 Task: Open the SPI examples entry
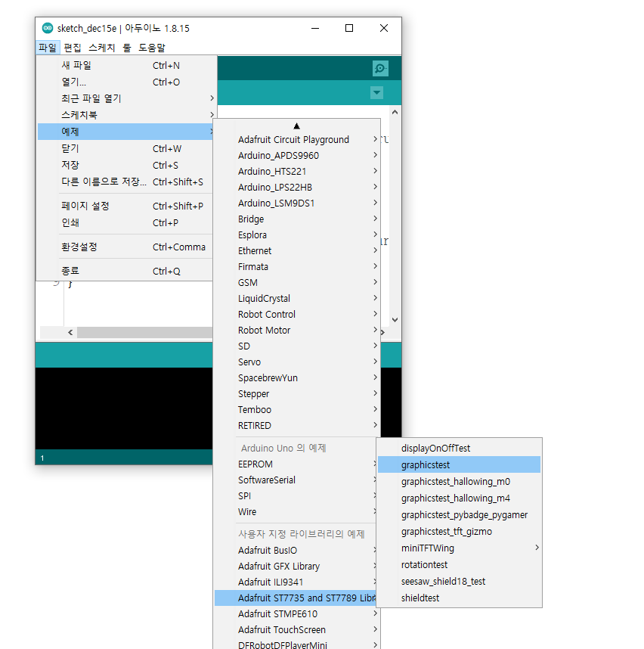click(296, 496)
